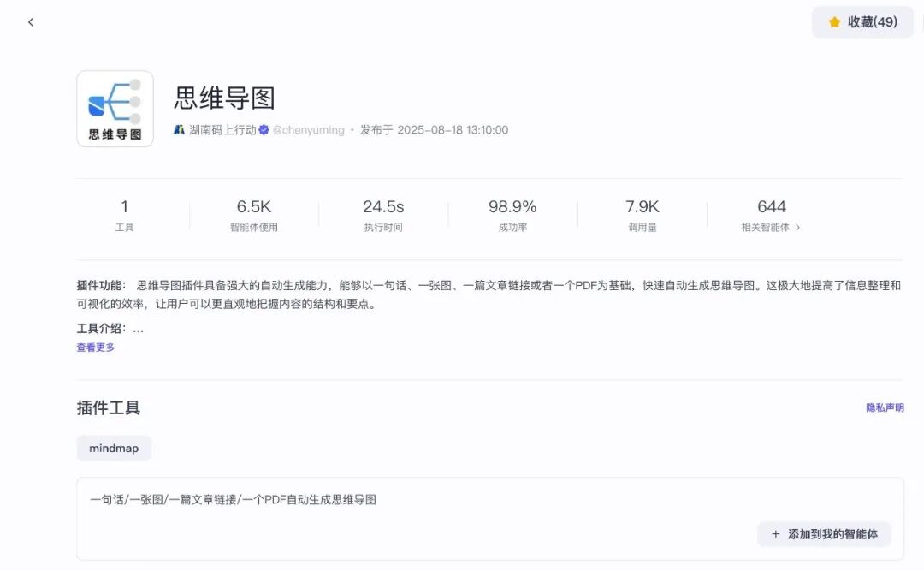Click the 湖南码上行动 publisher avatar icon

click(180, 130)
